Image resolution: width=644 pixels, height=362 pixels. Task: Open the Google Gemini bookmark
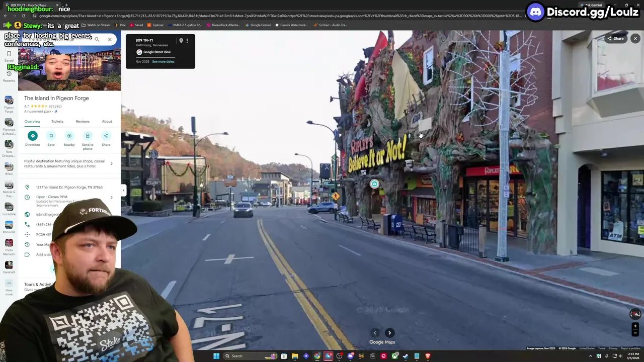258,25
